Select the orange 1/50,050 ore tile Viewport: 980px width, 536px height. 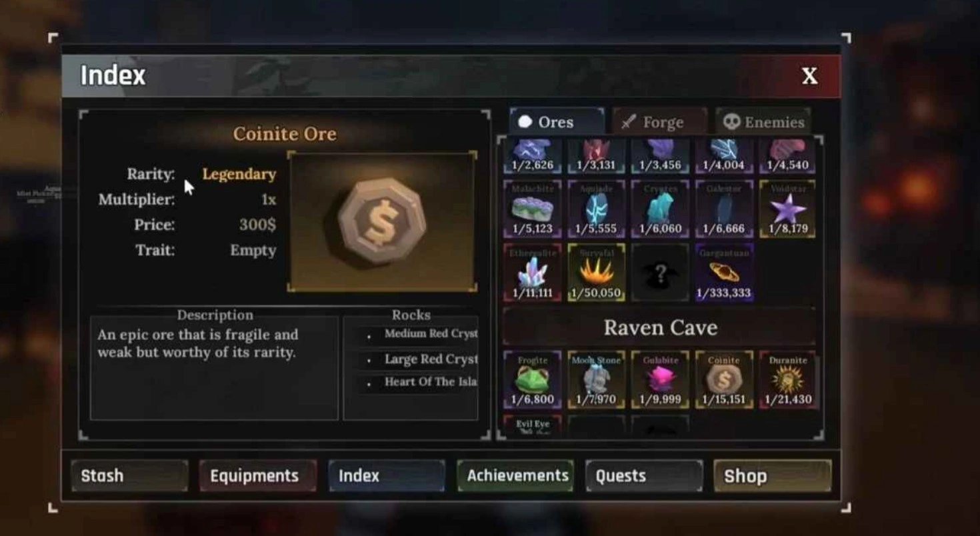(597, 273)
